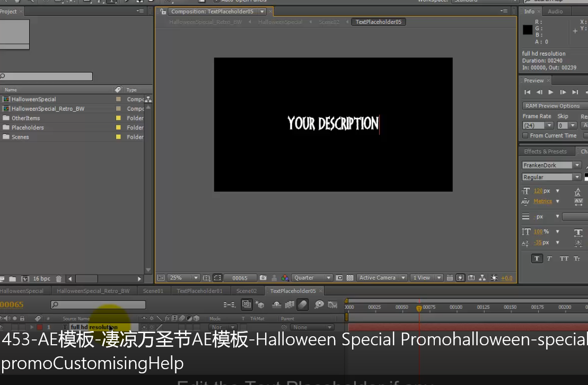Image resolution: width=588 pixels, height=385 pixels.
Task: Click timeline current time indicator marker
Action: tap(419, 308)
